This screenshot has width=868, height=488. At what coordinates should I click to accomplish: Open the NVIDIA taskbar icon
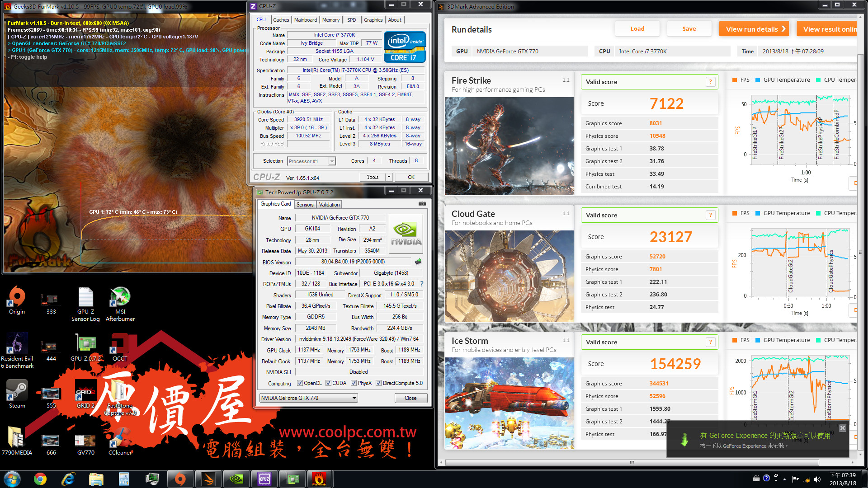coord(236,479)
